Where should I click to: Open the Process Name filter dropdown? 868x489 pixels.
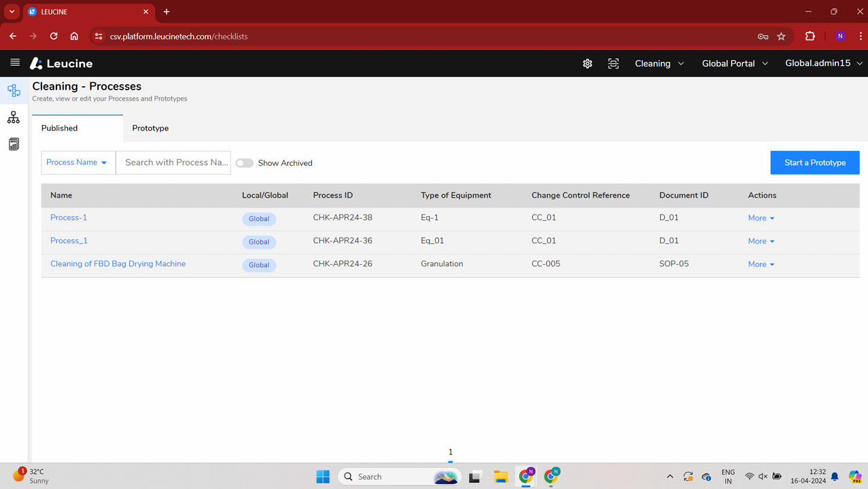tap(78, 162)
